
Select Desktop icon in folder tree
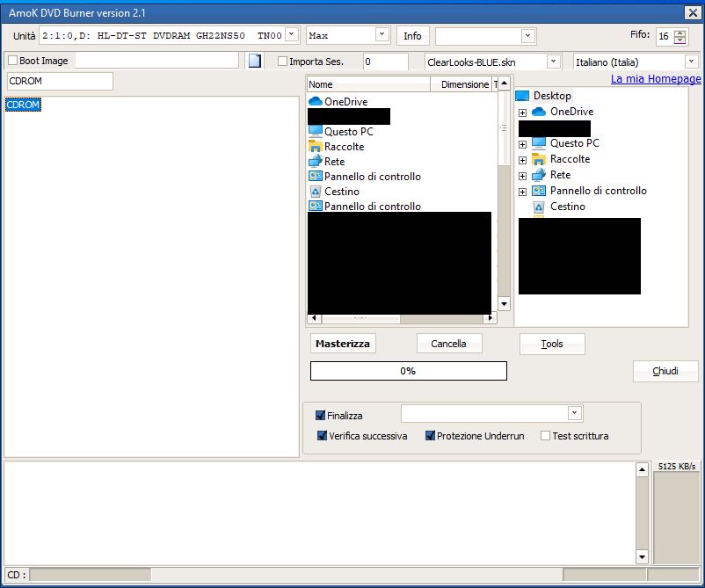[522, 96]
